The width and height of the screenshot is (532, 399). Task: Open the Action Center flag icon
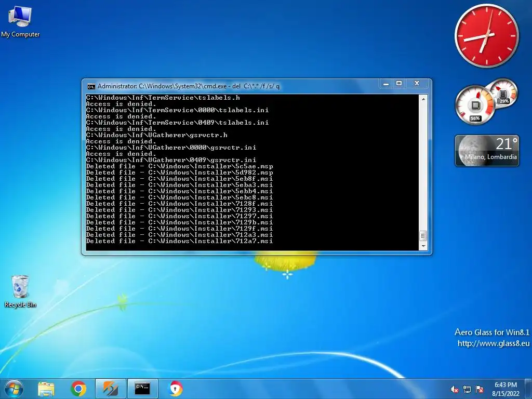(x=480, y=389)
